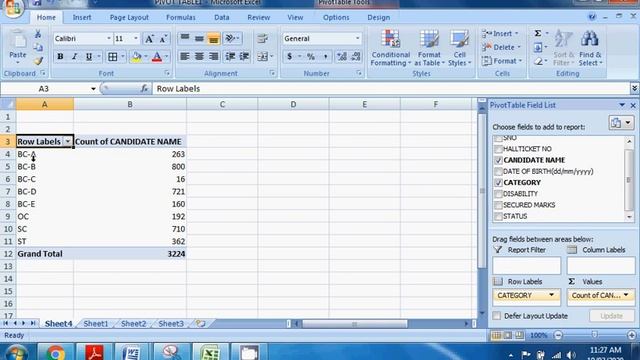Open Conditional Formatting menu
This screenshot has height=360, width=640.
pos(391,48)
